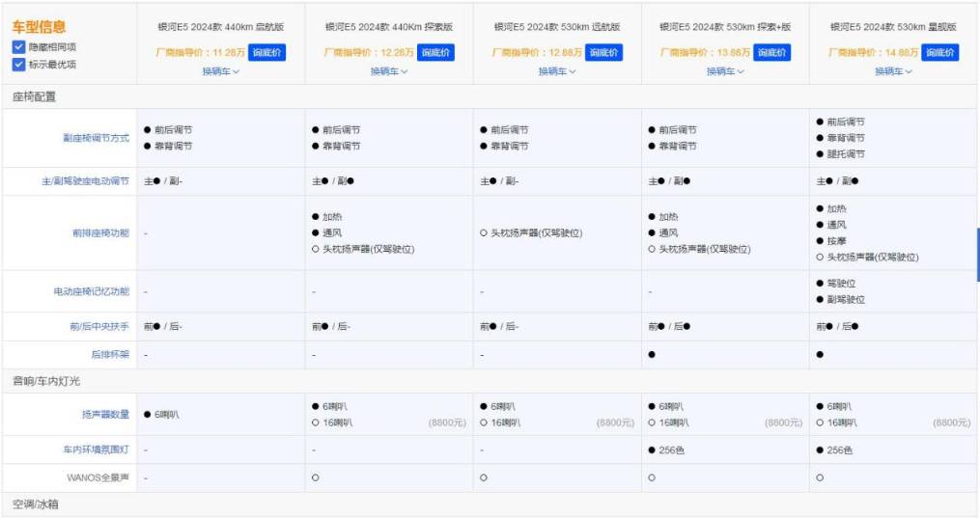Click the 前排座椅功能 row label

(102, 232)
